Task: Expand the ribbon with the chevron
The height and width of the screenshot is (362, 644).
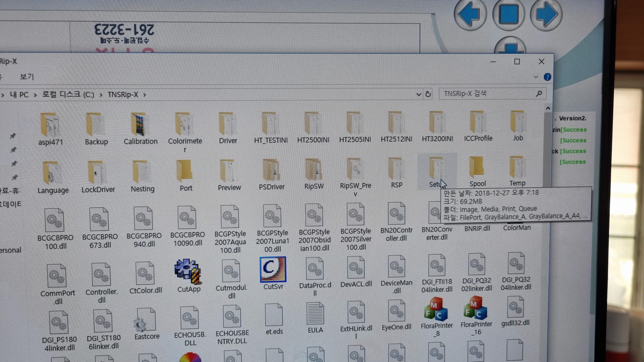Action: click(536, 77)
